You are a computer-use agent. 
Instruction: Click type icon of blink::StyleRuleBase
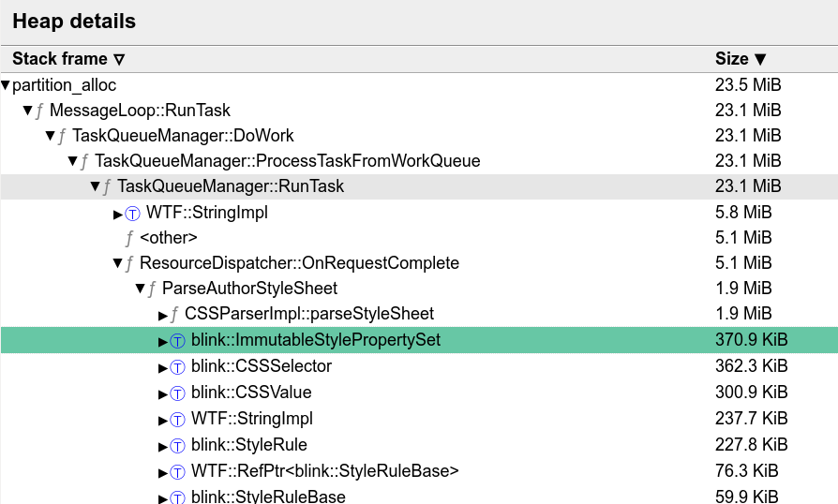click(x=177, y=497)
